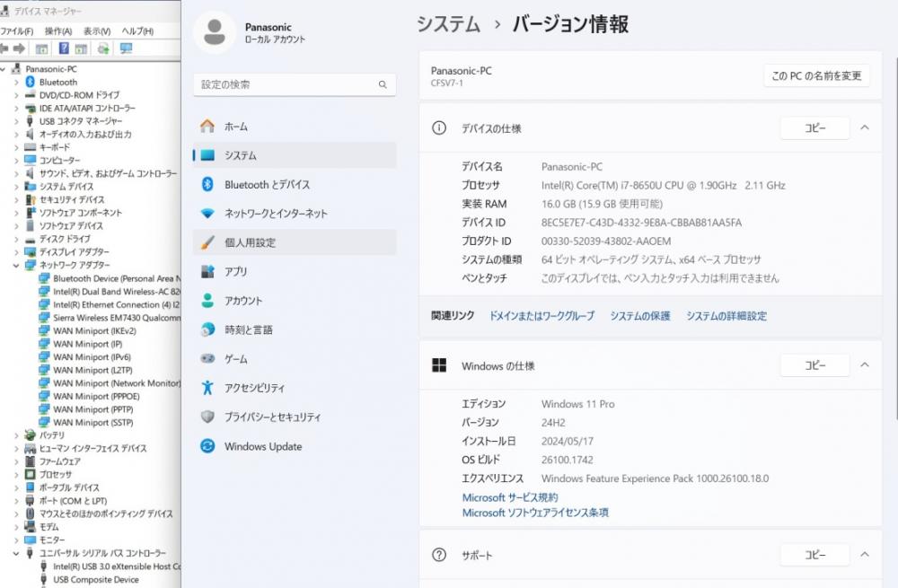The height and width of the screenshot is (588, 898).
Task: Open the アカウント sidebar icon
Action: [207, 301]
